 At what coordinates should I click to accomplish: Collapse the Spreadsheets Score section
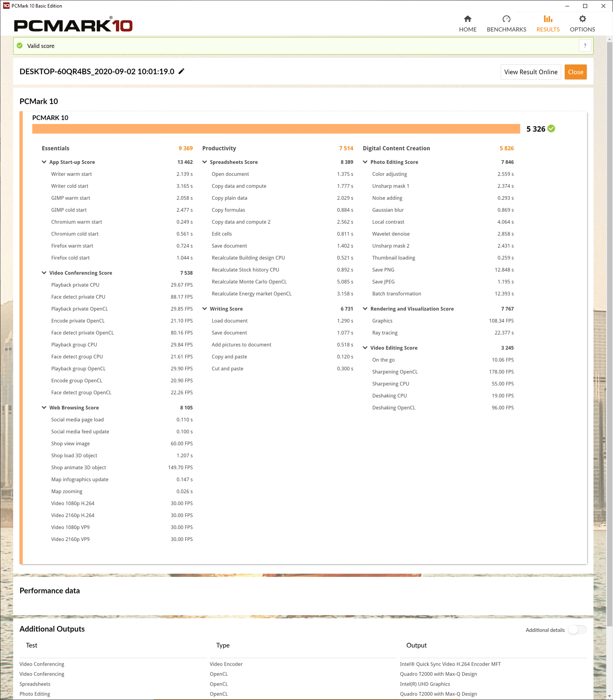[x=205, y=162]
